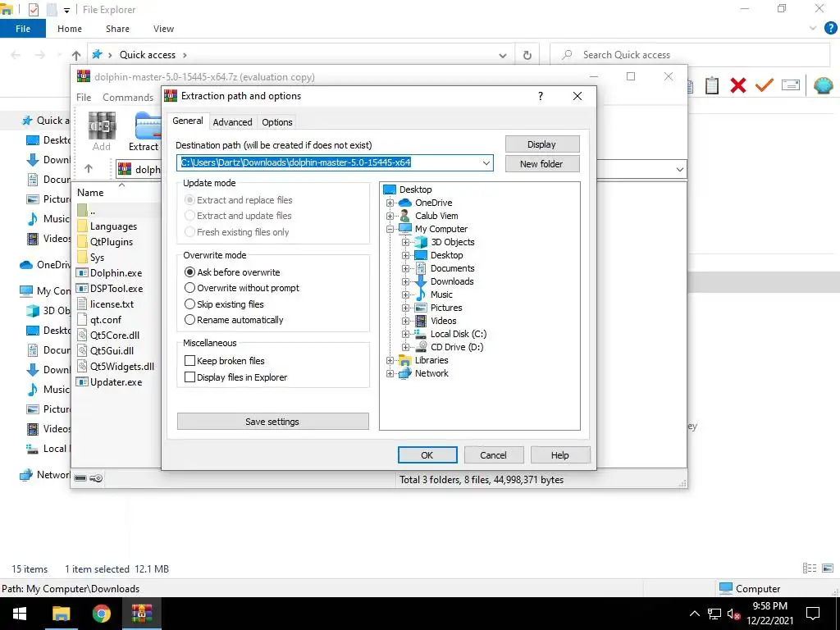
Task: Click the drive icon in WinRAR status bar
Action: coord(80,478)
